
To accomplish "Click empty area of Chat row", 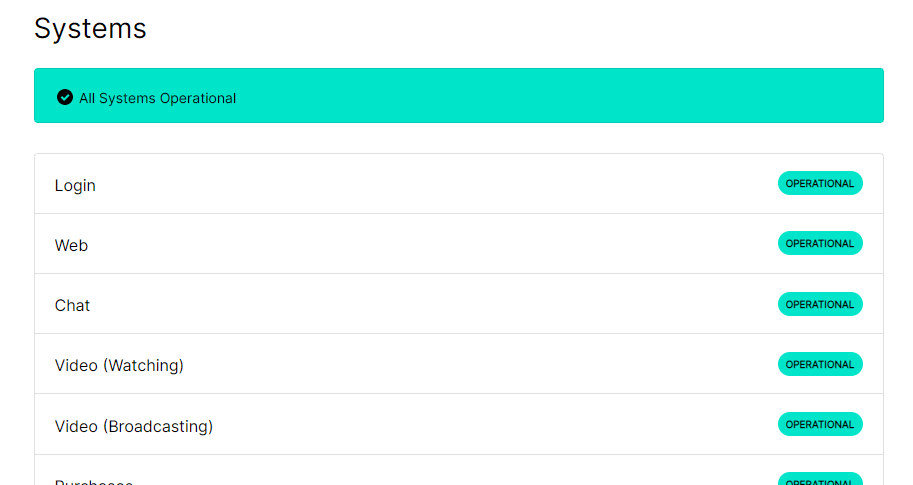I will click(x=437, y=304).
